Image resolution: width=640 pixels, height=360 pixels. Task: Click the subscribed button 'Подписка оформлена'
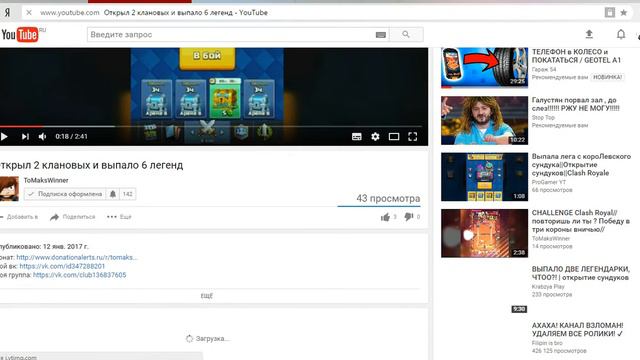pos(65,194)
